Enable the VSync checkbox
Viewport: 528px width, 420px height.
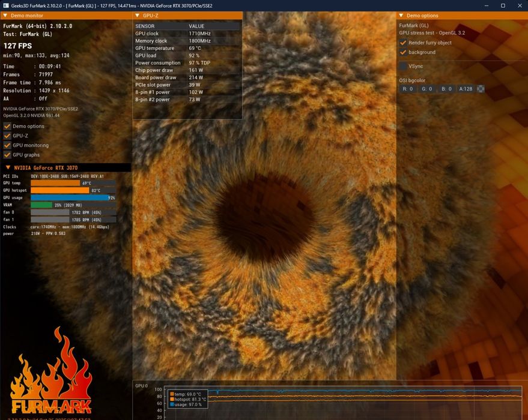point(402,66)
